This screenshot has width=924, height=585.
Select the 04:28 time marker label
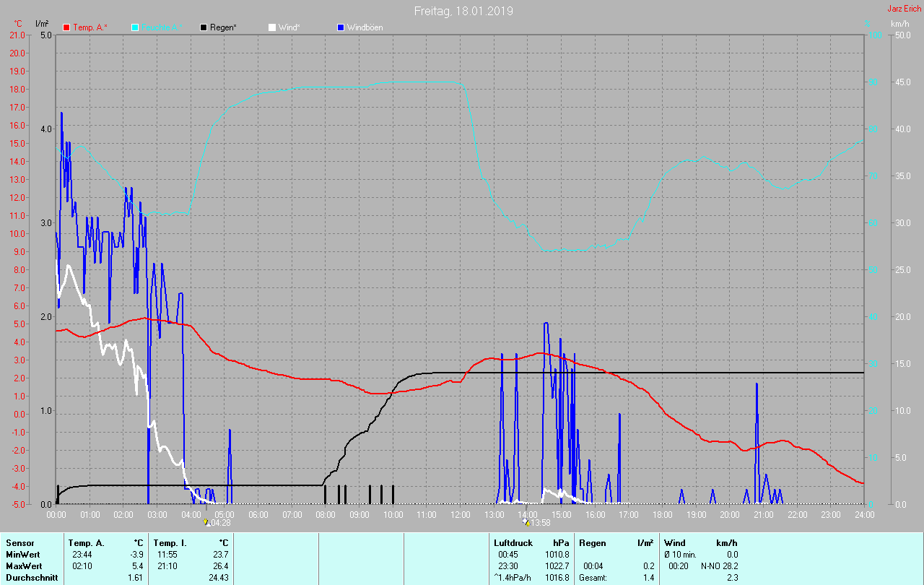click(220, 523)
